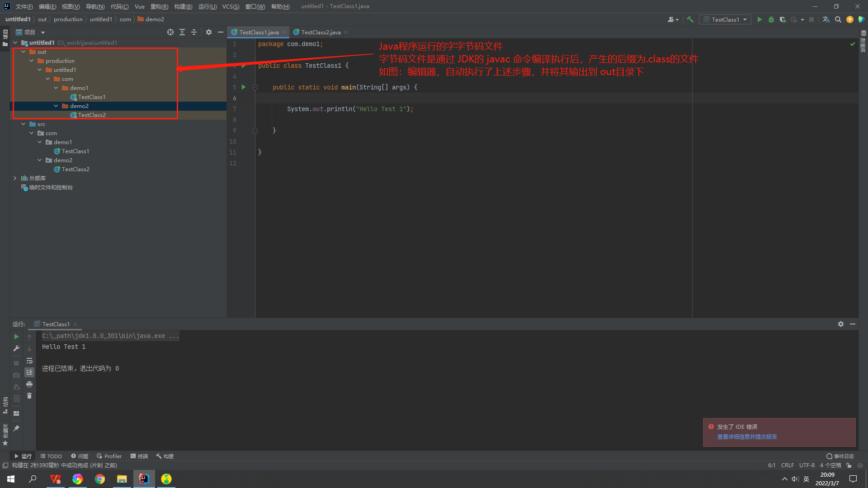The width and height of the screenshot is (868, 488).
Task: Toggle the pin tab icon in the run panel
Action: pos(16,428)
